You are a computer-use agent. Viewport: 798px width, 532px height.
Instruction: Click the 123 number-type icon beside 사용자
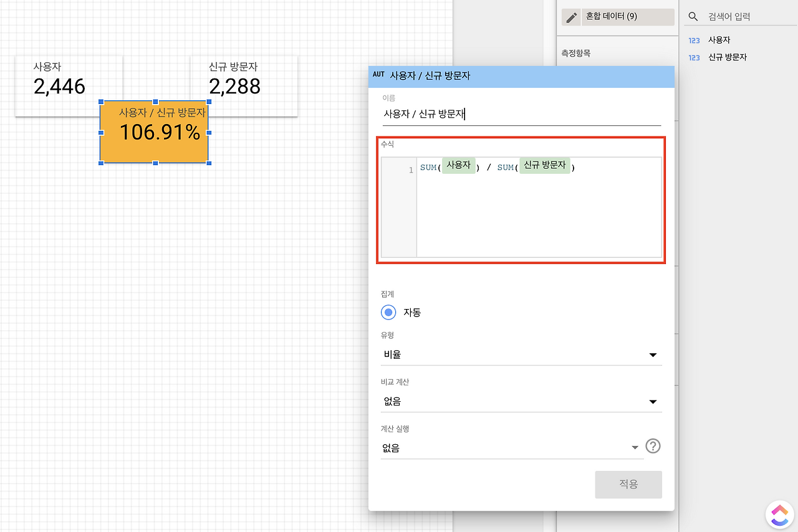click(694, 40)
